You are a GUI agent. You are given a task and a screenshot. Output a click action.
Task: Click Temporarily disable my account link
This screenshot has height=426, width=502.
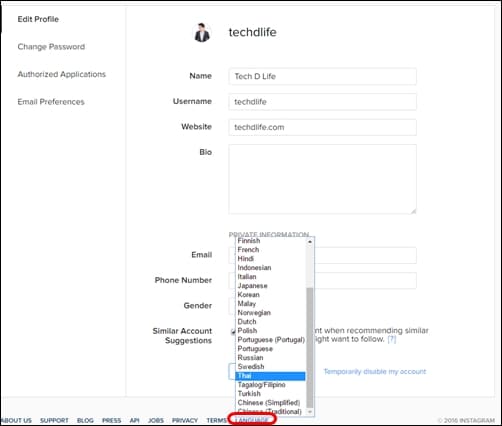[375, 371]
